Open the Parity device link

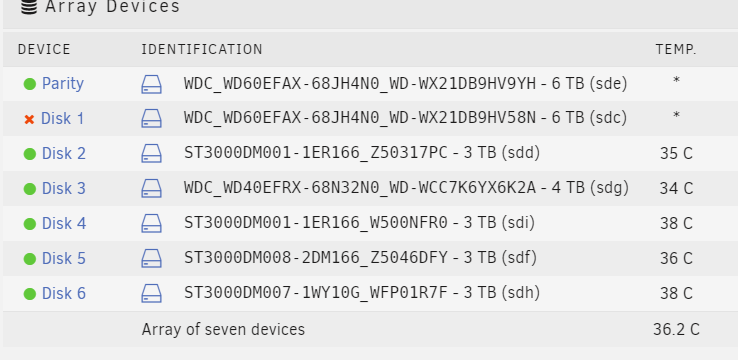(x=63, y=84)
